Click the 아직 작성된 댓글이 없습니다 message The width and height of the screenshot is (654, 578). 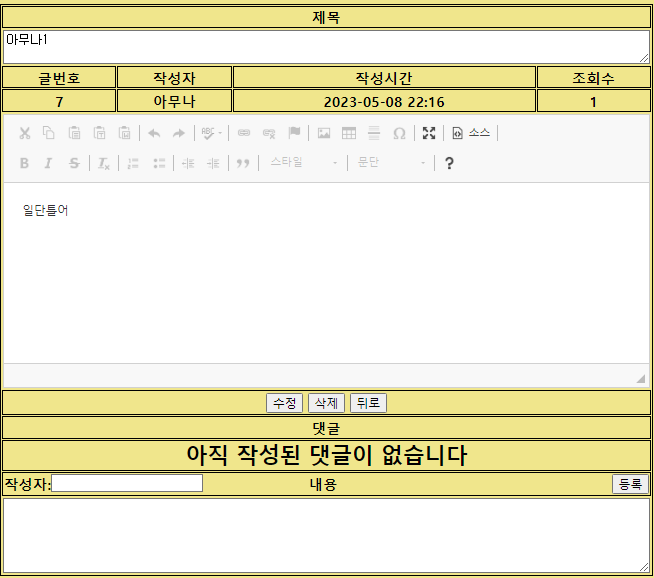click(x=327, y=455)
